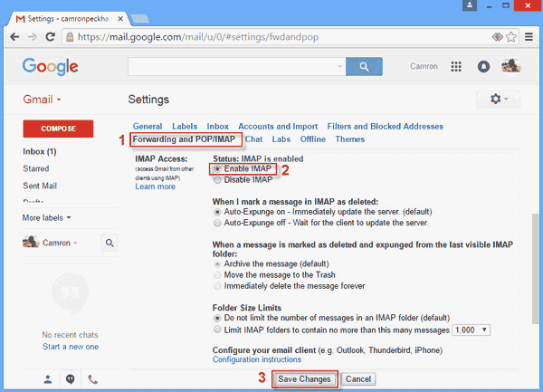Open the notifications bell
543x392 pixels.
(x=483, y=66)
